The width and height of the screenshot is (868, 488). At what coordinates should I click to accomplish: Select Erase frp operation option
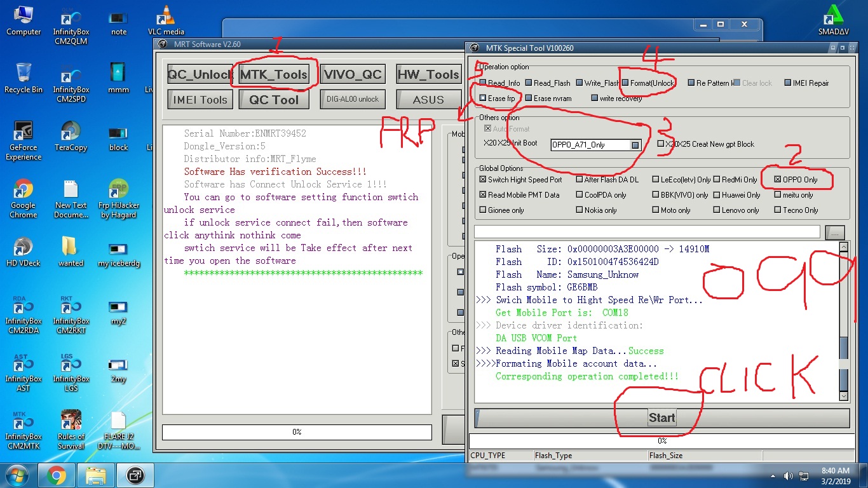pos(498,98)
